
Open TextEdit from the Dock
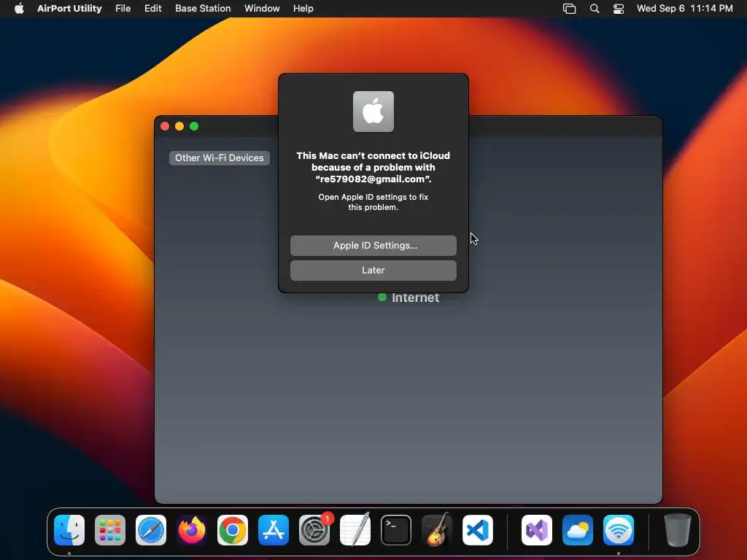[x=355, y=530]
